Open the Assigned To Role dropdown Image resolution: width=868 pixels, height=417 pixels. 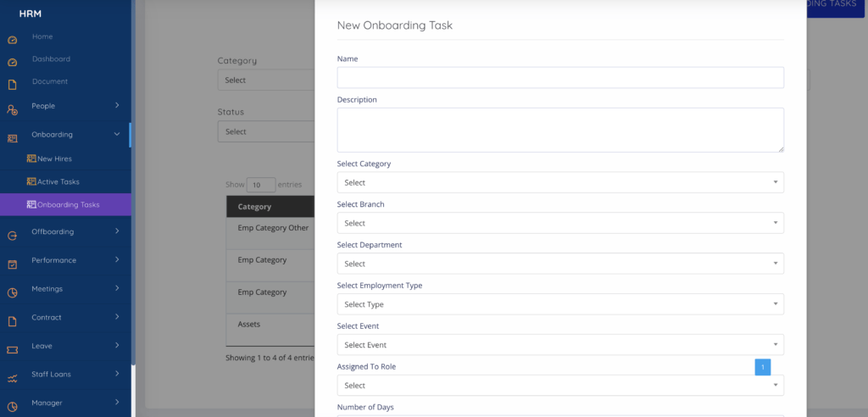click(560, 386)
